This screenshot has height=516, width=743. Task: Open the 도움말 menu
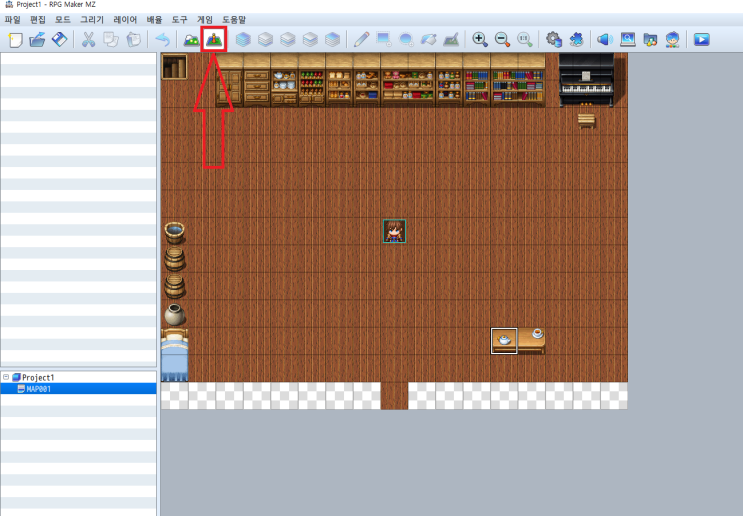(x=234, y=19)
